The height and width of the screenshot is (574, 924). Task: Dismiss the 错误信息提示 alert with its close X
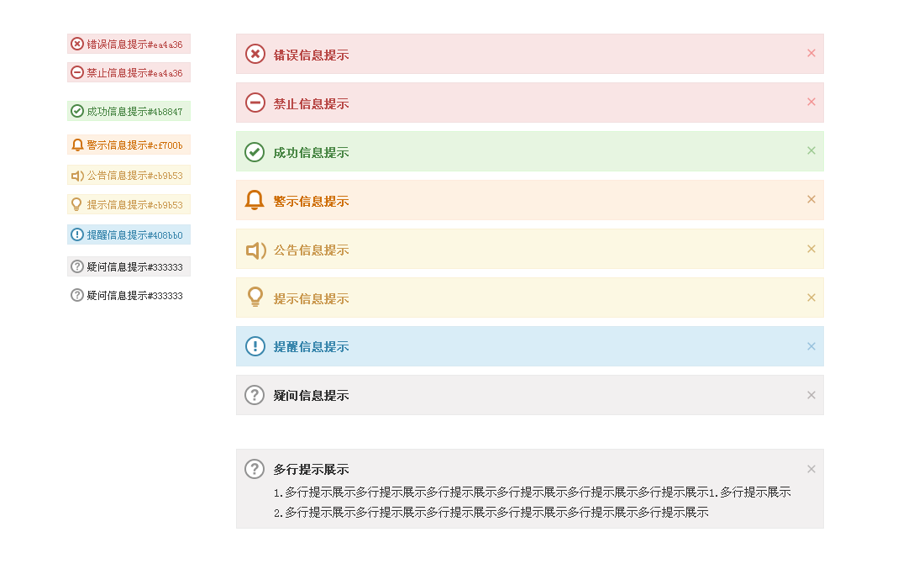coord(811,53)
